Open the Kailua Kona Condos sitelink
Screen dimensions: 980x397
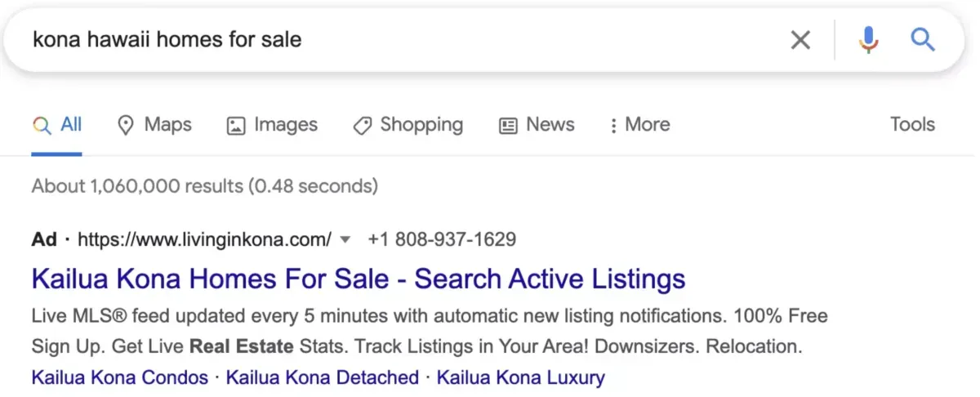click(120, 378)
